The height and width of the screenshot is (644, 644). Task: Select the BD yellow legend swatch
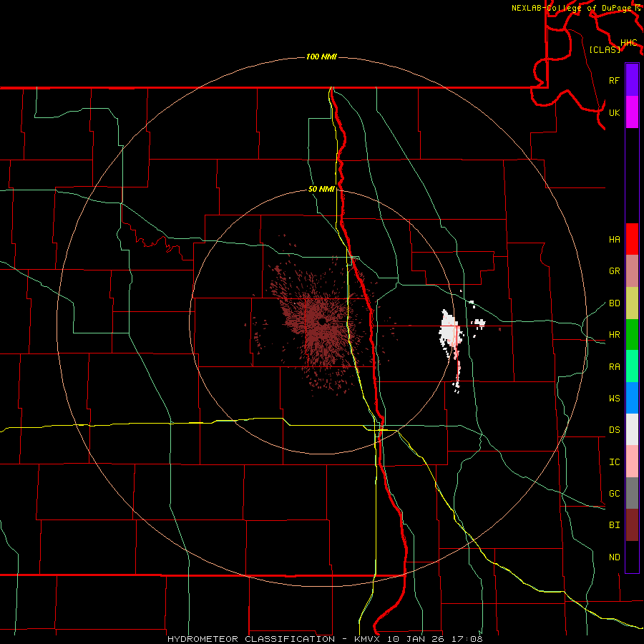coord(632,303)
